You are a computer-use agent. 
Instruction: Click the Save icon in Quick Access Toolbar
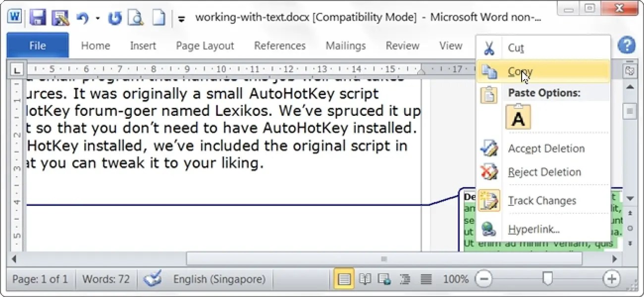(x=37, y=18)
